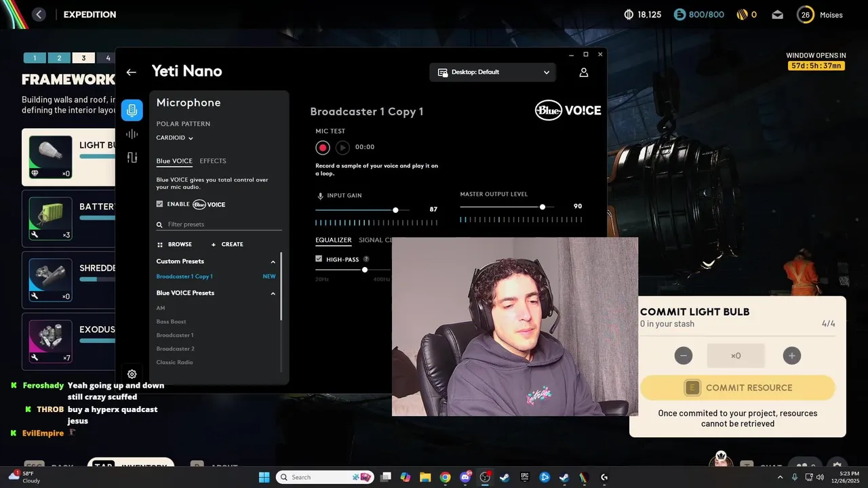Select the Microphone tab icon in the sidebar
Viewport: 868px width, 488px height.
tap(132, 110)
